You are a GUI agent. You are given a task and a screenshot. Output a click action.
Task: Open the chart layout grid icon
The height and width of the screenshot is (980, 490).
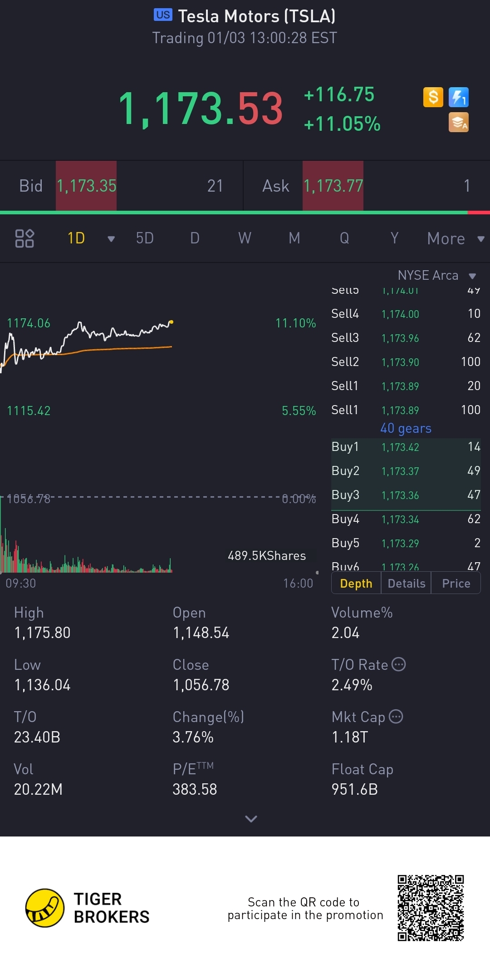pos(24,238)
